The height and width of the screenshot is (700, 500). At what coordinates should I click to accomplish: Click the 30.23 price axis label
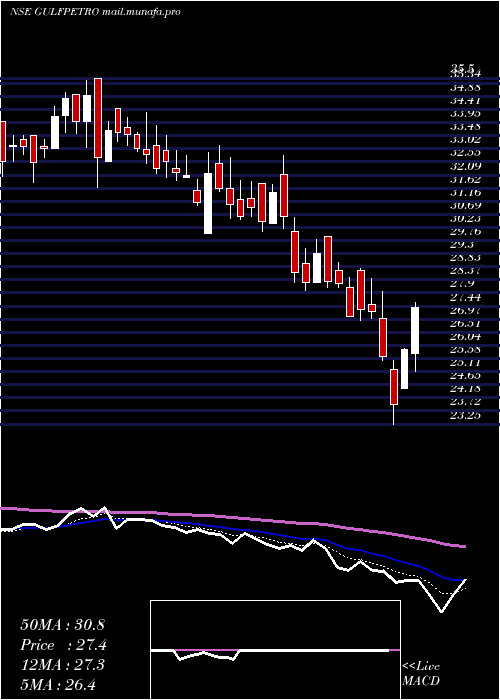coord(467,218)
